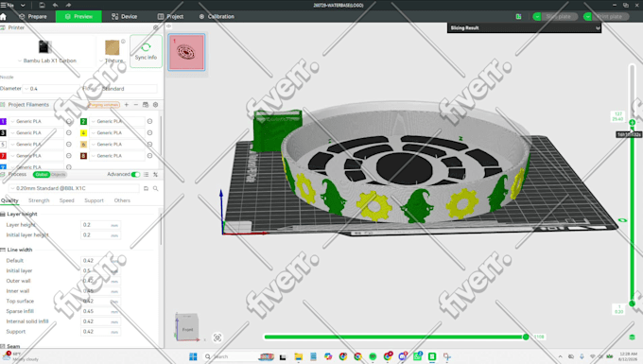Viewport: 643px width, 364px height.
Task: Open the Flow Standard dropdown
Action: pyautogui.click(x=128, y=89)
